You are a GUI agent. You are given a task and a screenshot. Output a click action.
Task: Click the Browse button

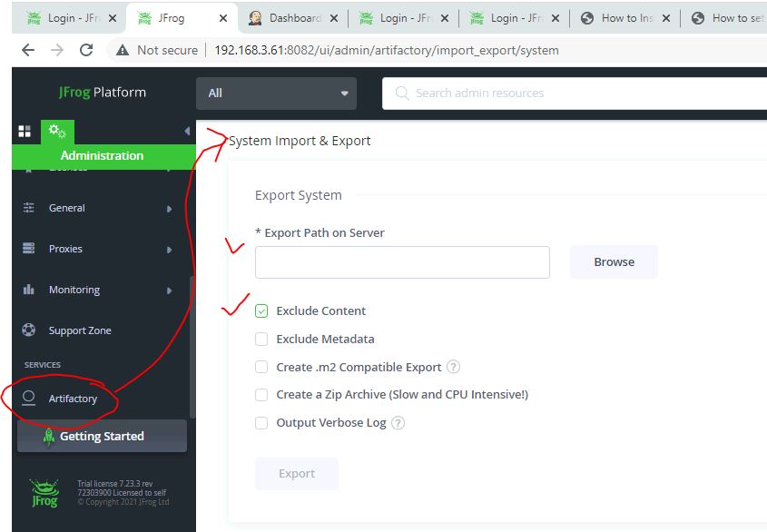coord(614,262)
